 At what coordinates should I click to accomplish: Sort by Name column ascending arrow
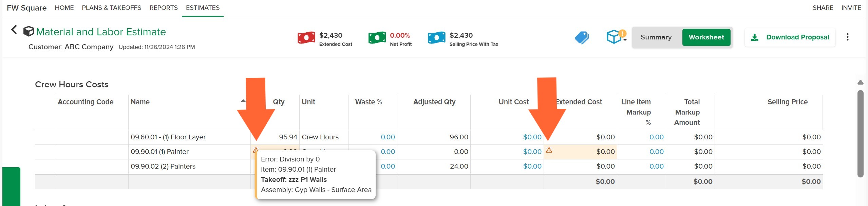click(243, 101)
